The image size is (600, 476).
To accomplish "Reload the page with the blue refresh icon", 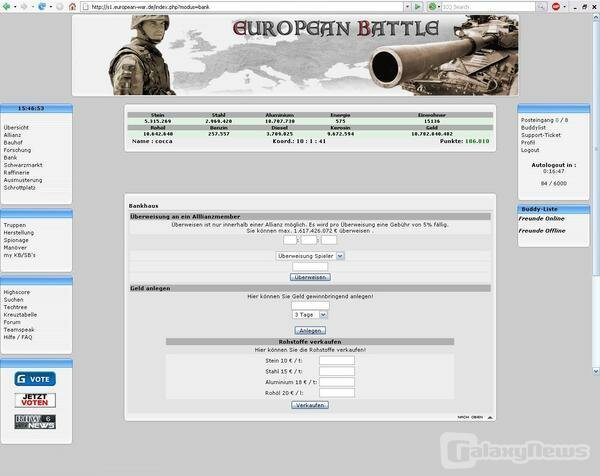I will pyautogui.click(x=42, y=7).
